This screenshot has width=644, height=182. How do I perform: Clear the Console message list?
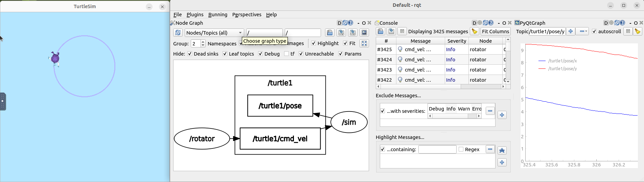pos(475,32)
